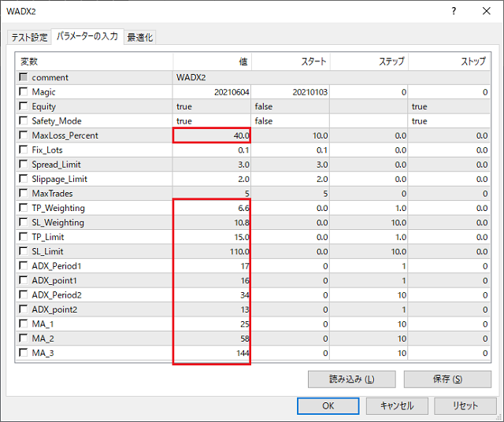Enable the MaxLoss_Percent checkbox

[x=24, y=135]
